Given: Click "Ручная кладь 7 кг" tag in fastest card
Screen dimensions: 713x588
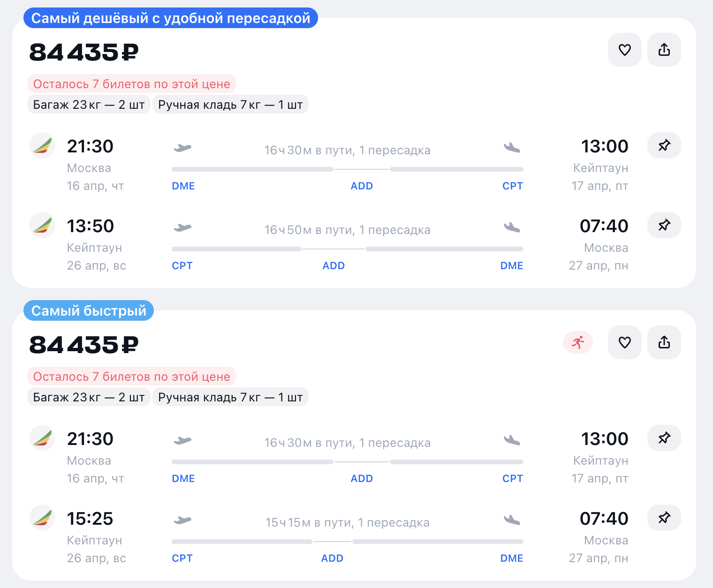Looking at the screenshot, I should point(230,397).
